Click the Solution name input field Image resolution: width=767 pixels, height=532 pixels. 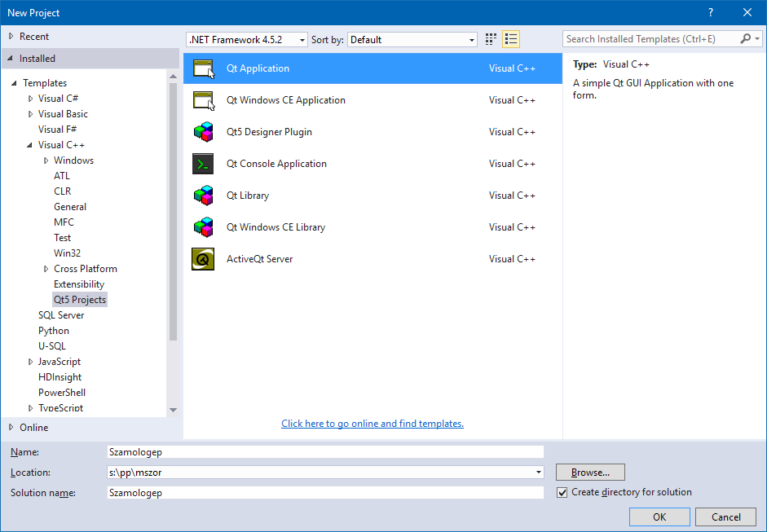click(325, 492)
